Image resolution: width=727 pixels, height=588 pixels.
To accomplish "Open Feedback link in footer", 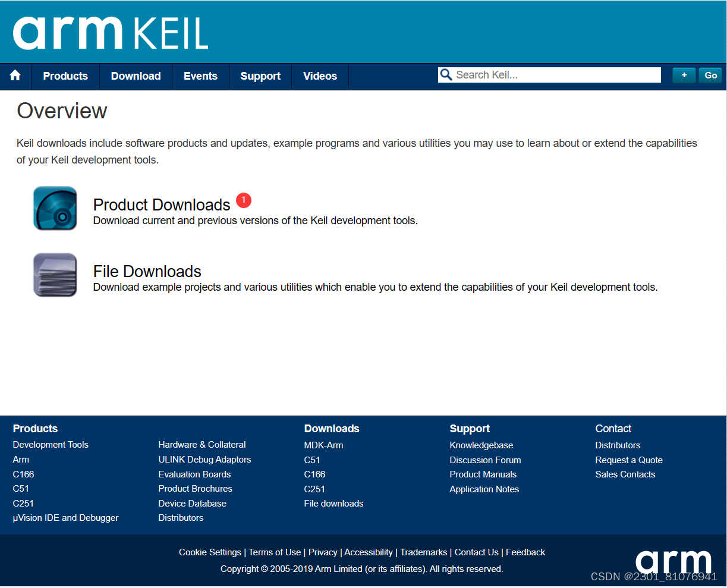I will point(525,552).
